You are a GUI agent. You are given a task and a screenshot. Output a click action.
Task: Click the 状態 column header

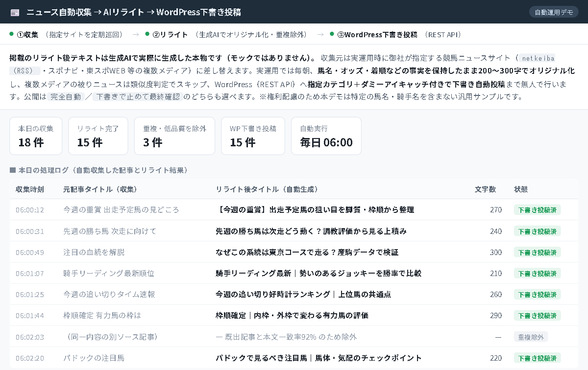coord(521,189)
